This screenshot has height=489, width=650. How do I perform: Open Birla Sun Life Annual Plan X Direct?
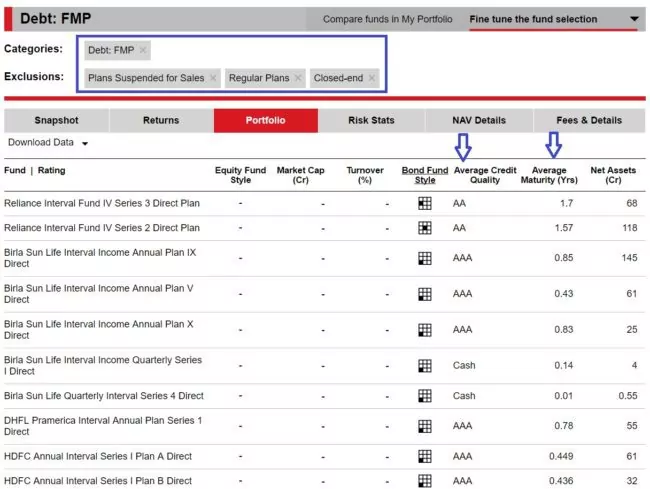[x=99, y=329]
